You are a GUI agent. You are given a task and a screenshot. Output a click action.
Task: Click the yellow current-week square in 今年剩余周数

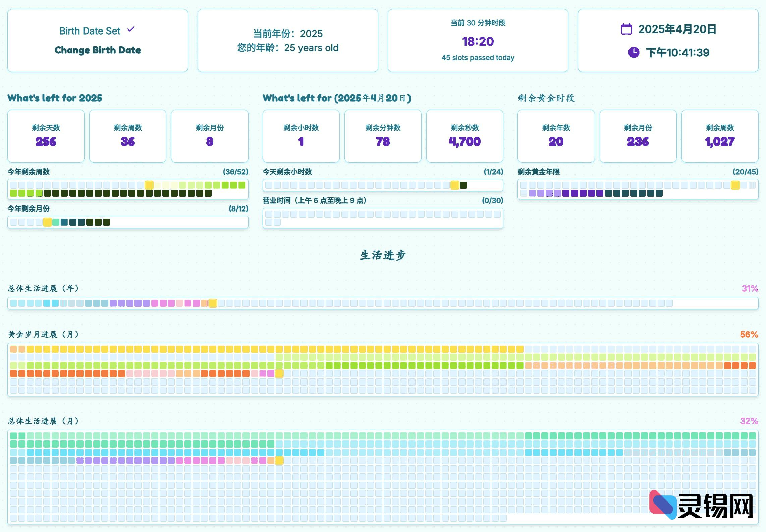tap(149, 185)
